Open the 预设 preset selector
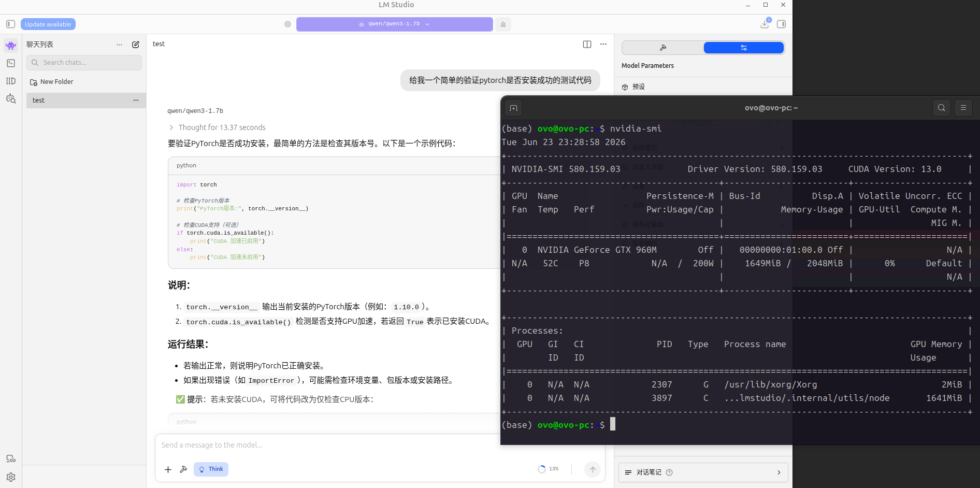980x488 pixels. tap(703, 87)
